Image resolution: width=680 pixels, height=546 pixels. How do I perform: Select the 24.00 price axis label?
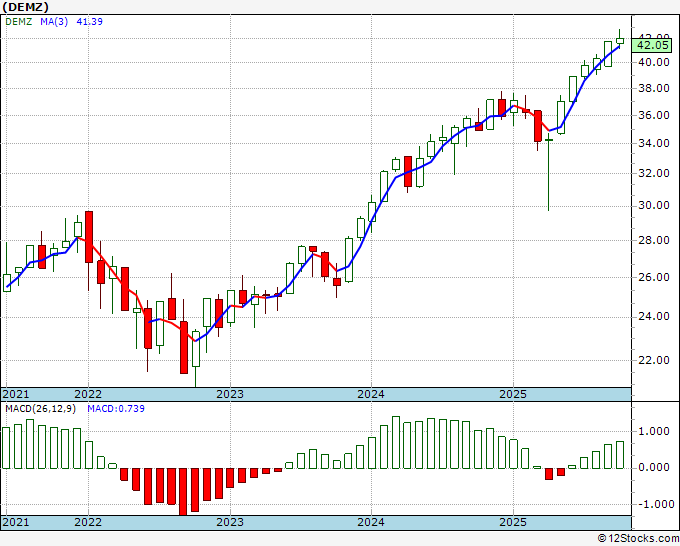[x=654, y=317]
